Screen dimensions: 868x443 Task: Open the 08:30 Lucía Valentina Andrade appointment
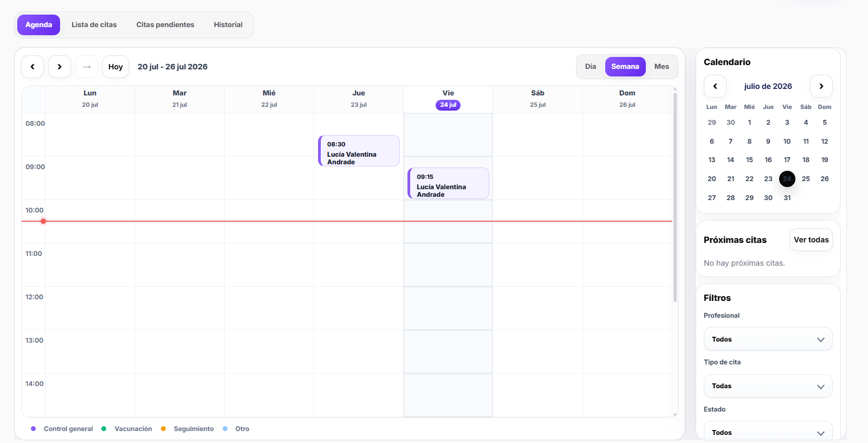pos(359,151)
